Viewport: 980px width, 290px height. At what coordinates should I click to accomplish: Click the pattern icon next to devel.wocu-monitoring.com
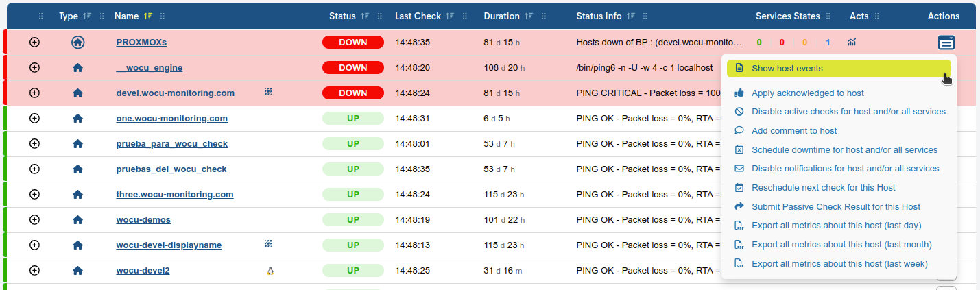[x=268, y=92]
